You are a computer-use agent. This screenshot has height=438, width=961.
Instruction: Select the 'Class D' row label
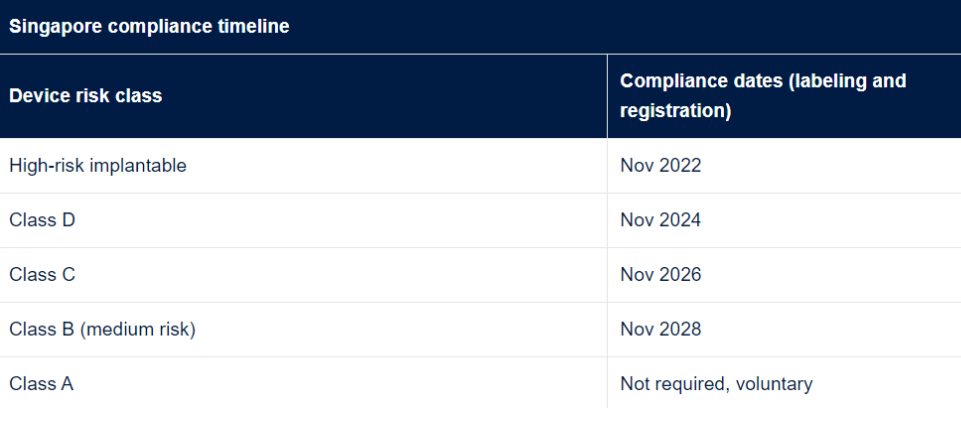pyautogui.click(x=42, y=220)
